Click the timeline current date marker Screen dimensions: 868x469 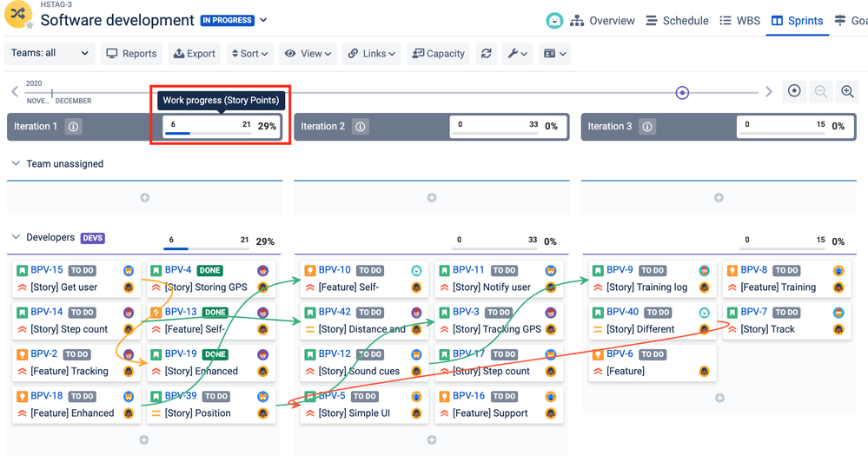coord(682,92)
